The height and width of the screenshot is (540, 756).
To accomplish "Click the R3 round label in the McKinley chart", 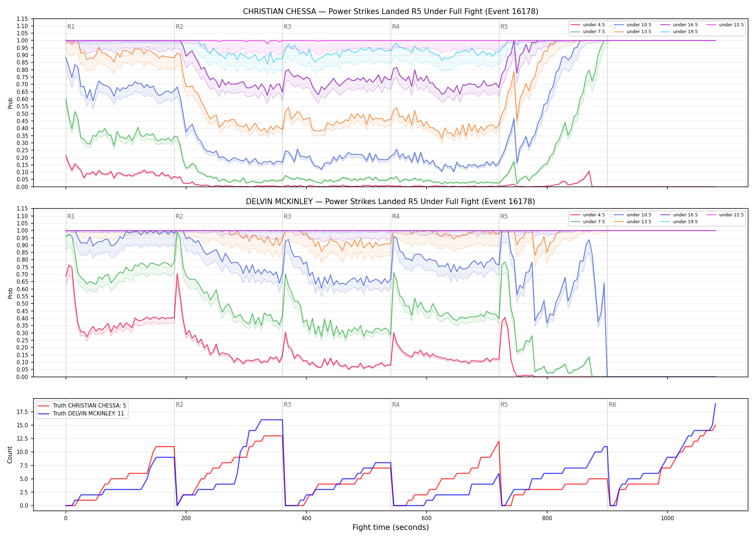I will tap(287, 216).
